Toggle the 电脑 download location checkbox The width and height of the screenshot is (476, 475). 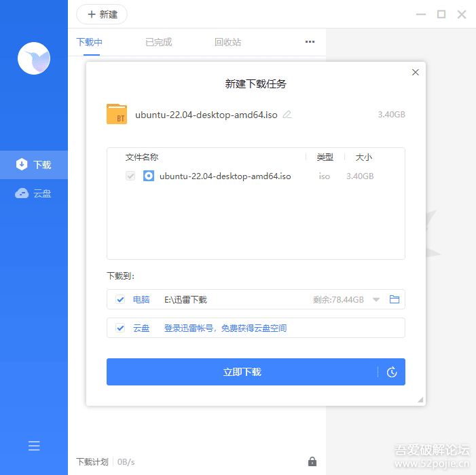(x=120, y=299)
